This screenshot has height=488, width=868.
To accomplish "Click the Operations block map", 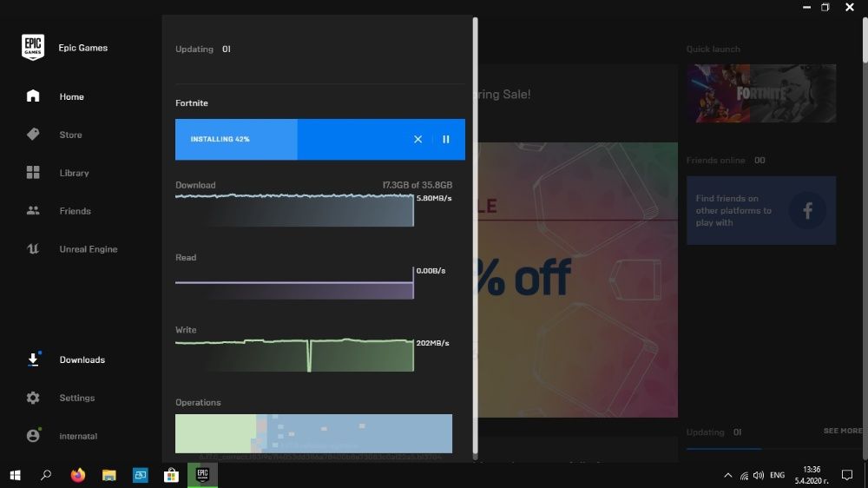I will (313, 433).
